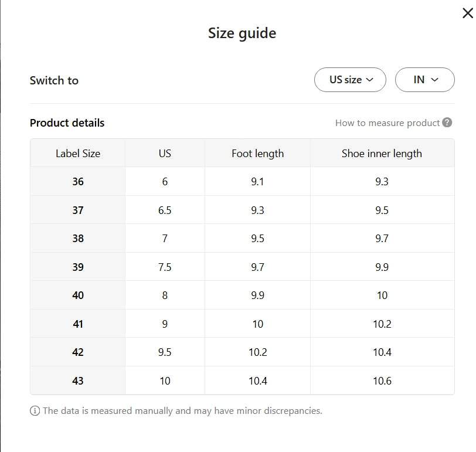Select the label size 40 row
The height and width of the screenshot is (452, 476).
(78, 295)
